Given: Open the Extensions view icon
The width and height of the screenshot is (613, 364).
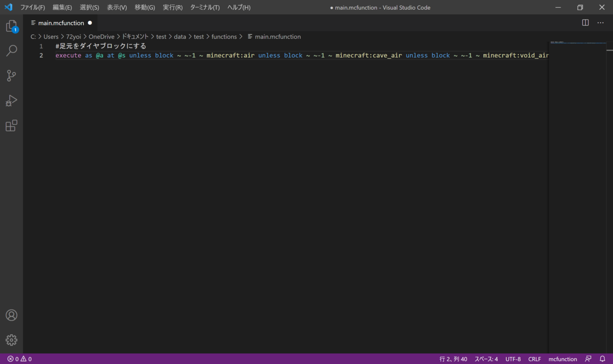Looking at the screenshot, I should (x=11, y=126).
